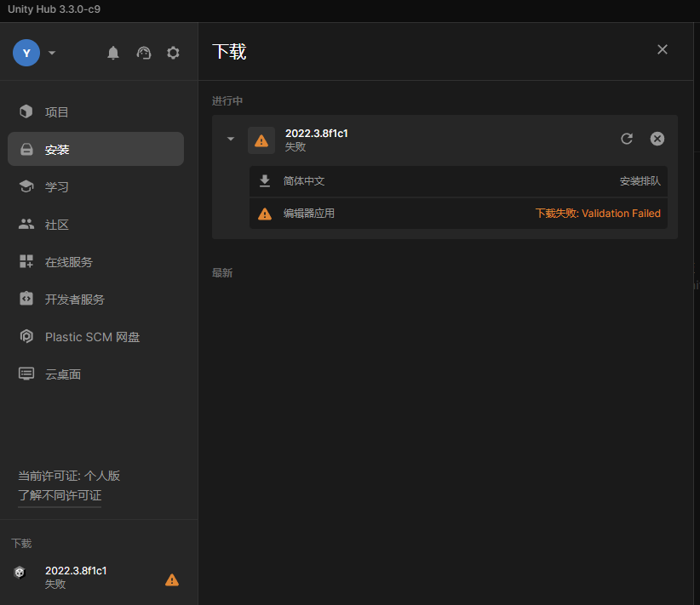700x605 pixels.
Task: Select the 安装 (Installs) menu item
Action: tap(95, 149)
